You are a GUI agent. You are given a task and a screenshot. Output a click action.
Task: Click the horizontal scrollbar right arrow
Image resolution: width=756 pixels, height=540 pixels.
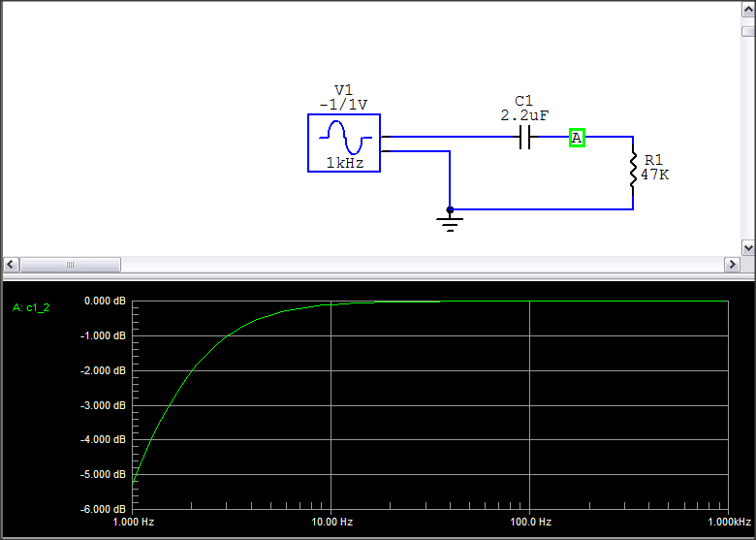pyautogui.click(x=732, y=265)
